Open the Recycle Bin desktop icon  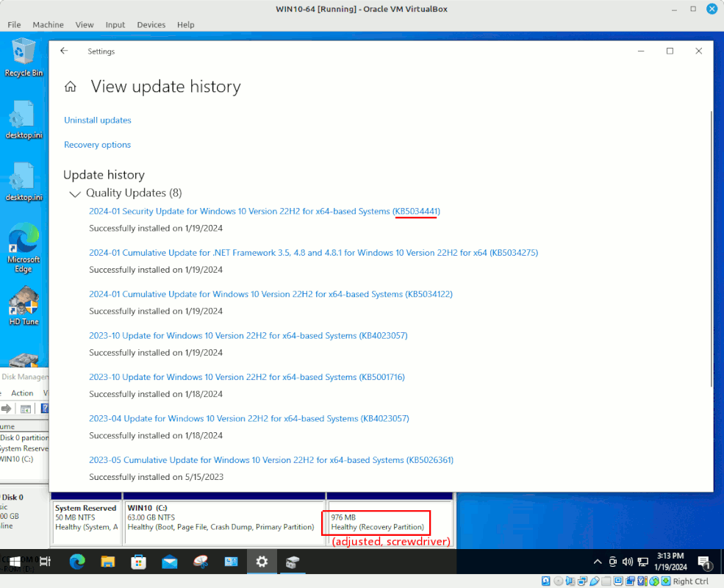pos(24,57)
